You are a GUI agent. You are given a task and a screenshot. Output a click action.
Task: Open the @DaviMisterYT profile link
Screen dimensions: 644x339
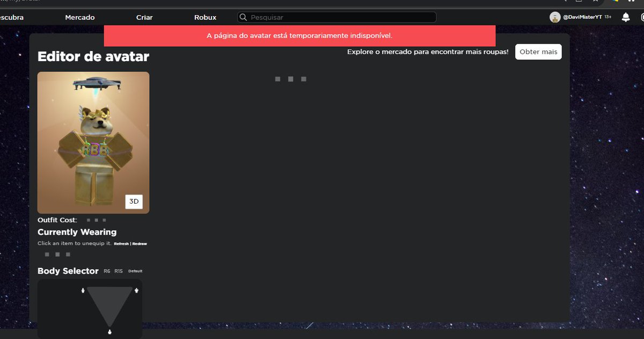click(582, 17)
